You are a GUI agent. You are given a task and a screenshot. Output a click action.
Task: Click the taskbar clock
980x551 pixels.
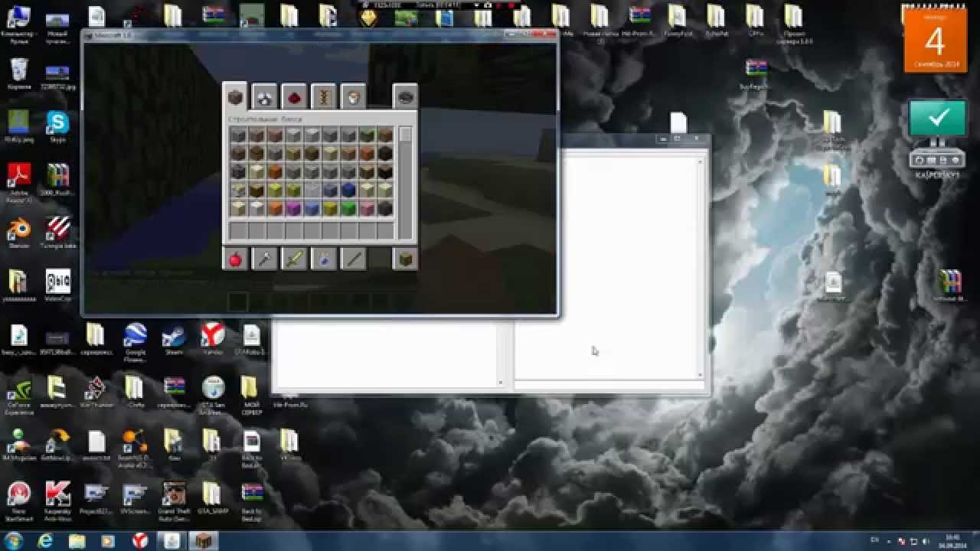point(951,541)
